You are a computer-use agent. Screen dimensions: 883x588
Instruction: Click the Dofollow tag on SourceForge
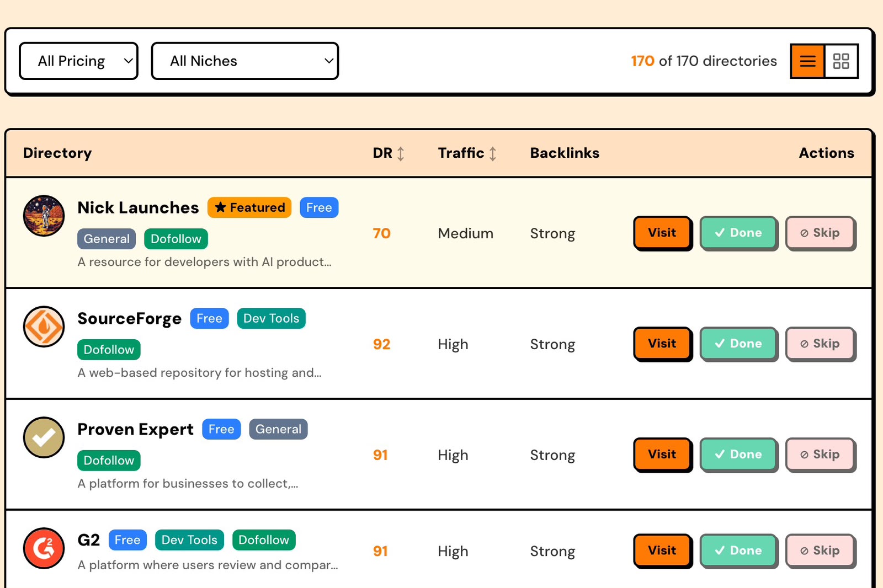click(109, 350)
